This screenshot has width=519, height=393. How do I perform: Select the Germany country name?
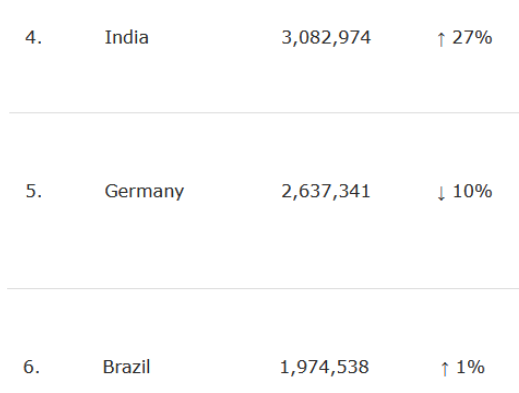[x=144, y=192]
